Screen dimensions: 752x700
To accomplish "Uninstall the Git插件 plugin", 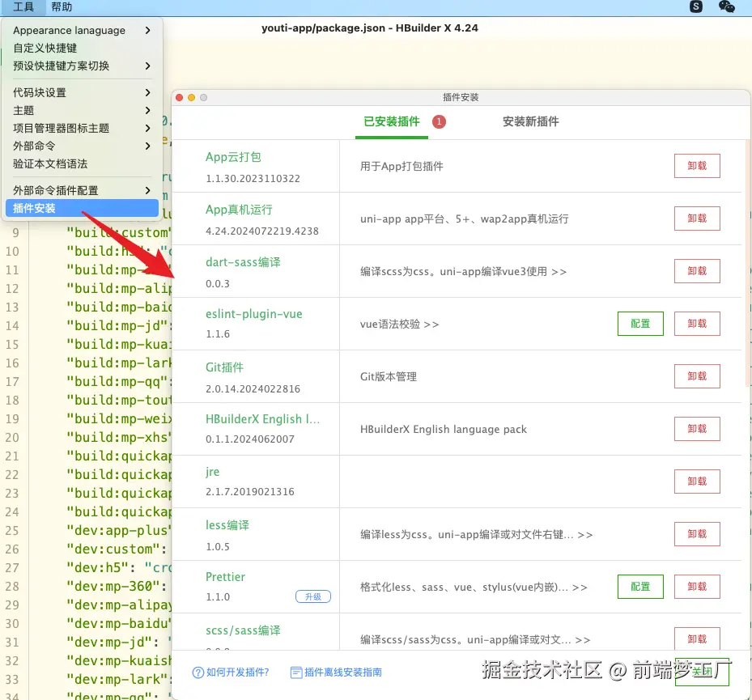I will (x=697, y=376).
